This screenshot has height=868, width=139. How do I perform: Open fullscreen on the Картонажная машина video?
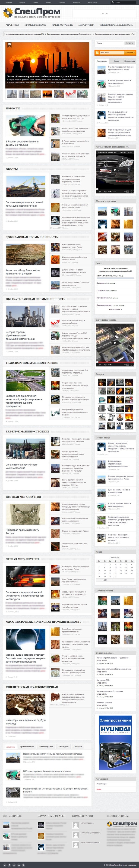pos(133,364)
